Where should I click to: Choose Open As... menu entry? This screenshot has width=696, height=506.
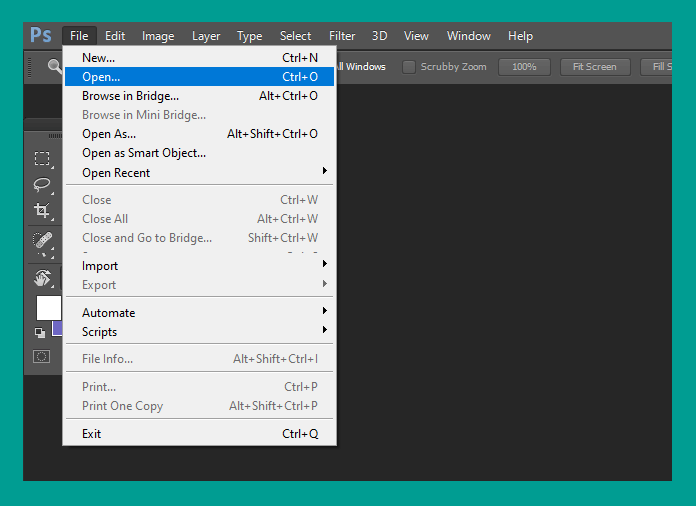point(200,134)
